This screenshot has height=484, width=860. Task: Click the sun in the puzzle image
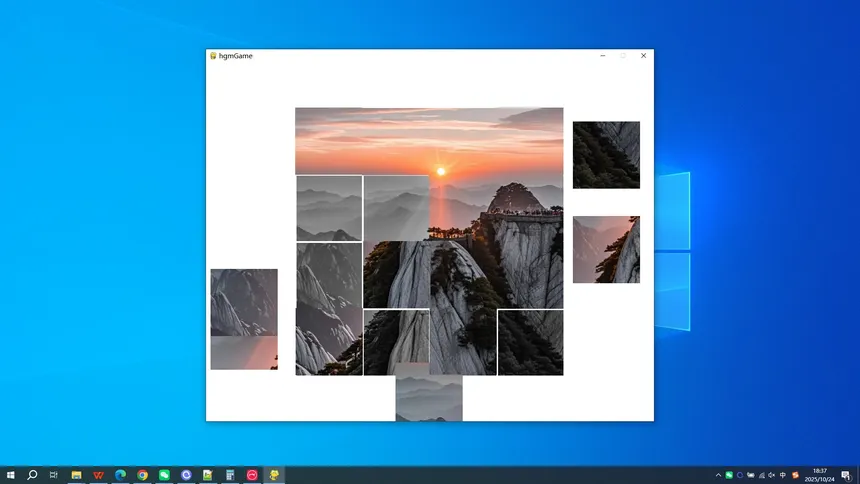441,171
